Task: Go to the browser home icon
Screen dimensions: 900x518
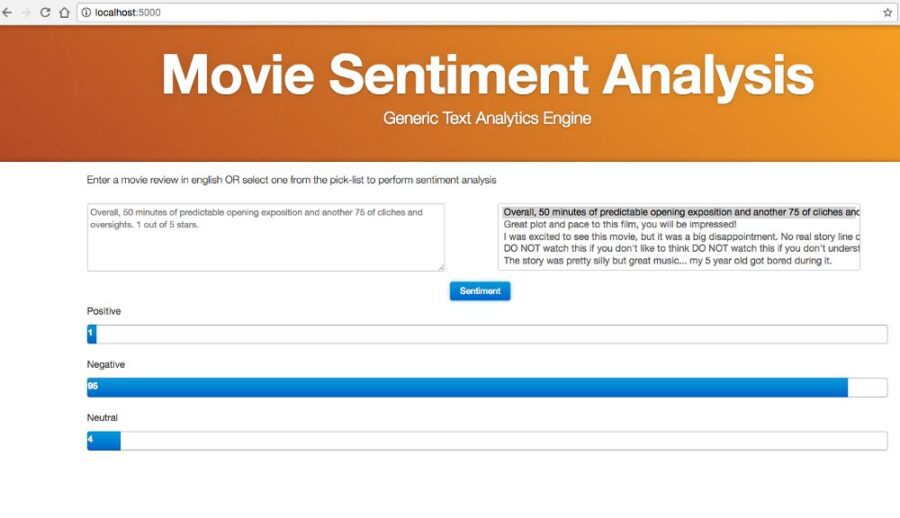Action: point(64,12)
